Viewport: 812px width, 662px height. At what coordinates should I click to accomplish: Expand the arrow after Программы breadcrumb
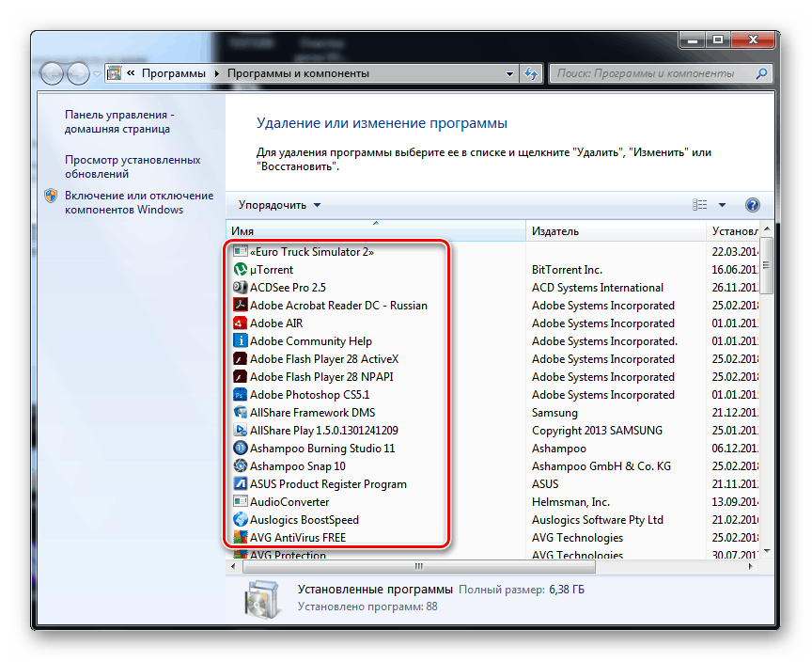pos(217,73)
